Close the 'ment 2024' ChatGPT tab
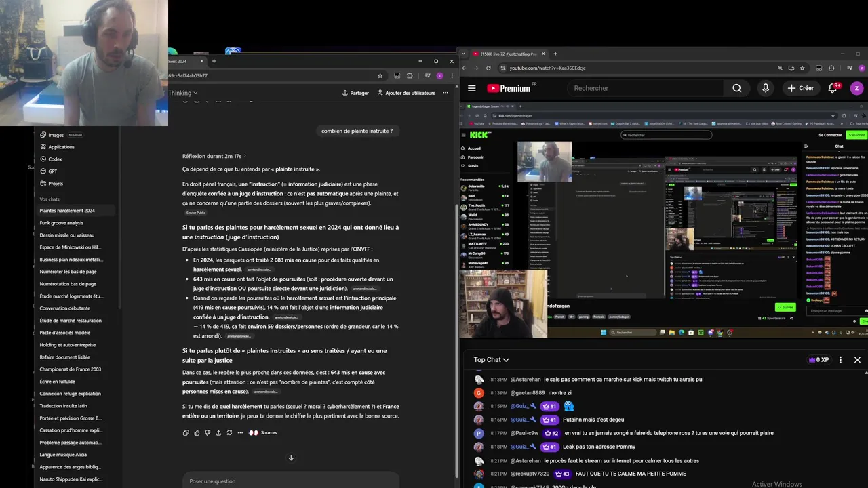 pyautogui.click(x=201, y=61)
